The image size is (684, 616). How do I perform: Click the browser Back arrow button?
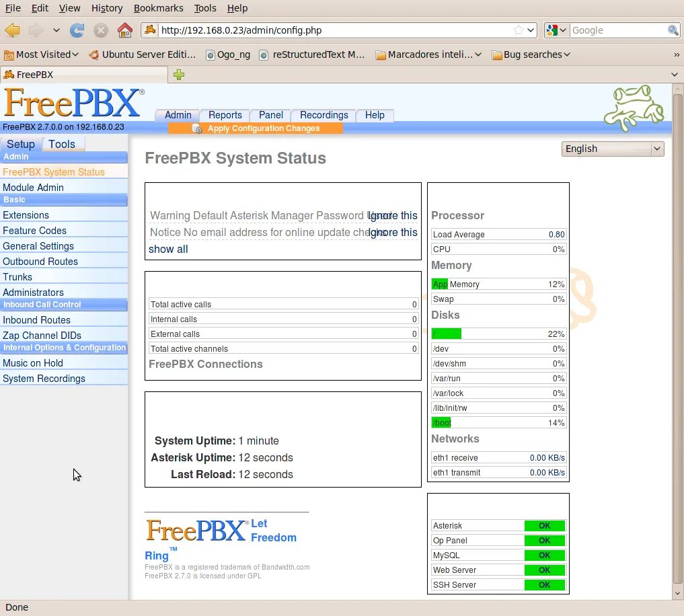pyautogui.click(x=13, y=30)
